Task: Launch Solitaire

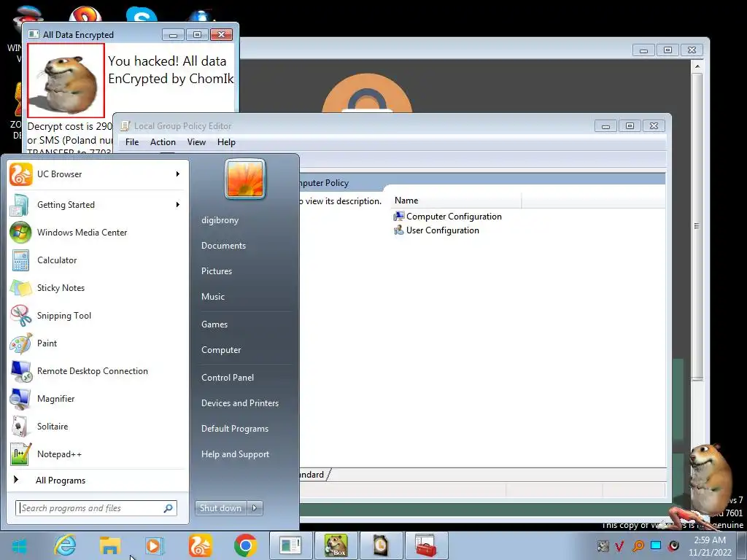Action: coord(98,426)
